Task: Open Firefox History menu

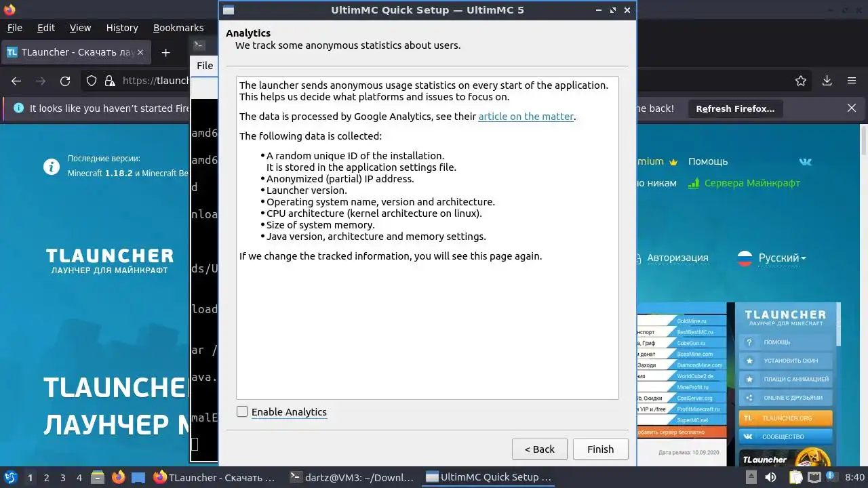Action: [x=122, y=28]
